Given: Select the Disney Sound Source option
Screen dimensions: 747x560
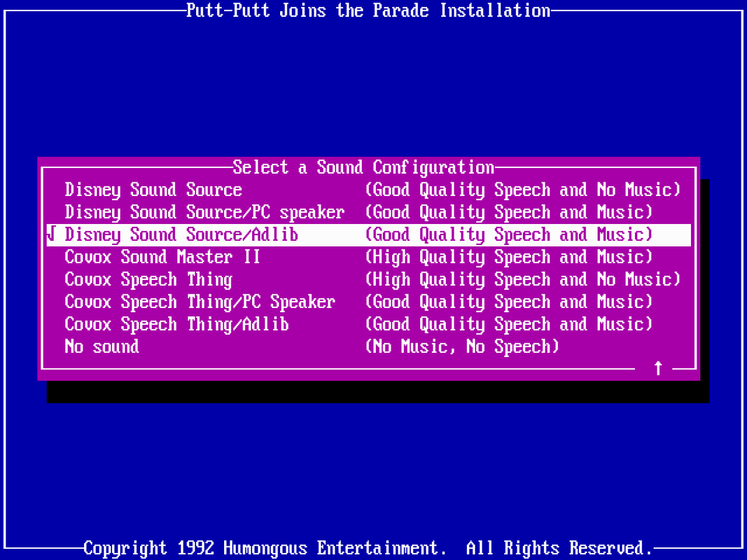Looking at the screenshot, I should [369, 190].
